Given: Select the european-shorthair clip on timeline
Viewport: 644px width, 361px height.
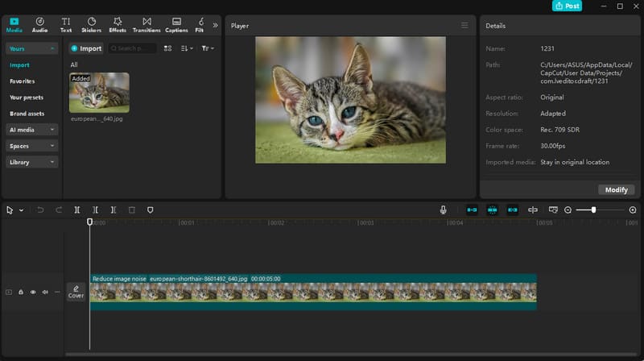Looking at the screenshot, I should click(x=313, y=292).
